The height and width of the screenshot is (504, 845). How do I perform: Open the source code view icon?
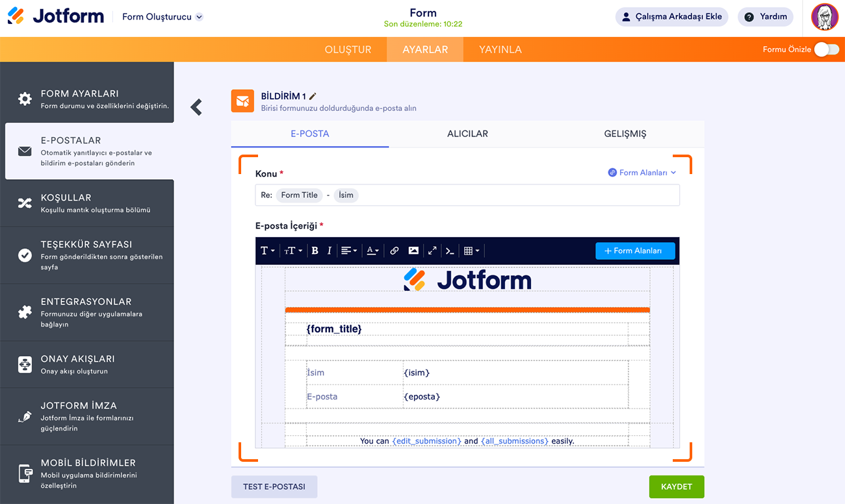pos(450,251)
